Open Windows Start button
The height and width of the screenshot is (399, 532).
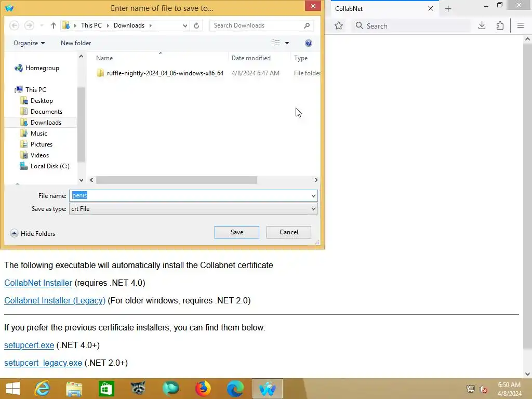tap(13, 389)
